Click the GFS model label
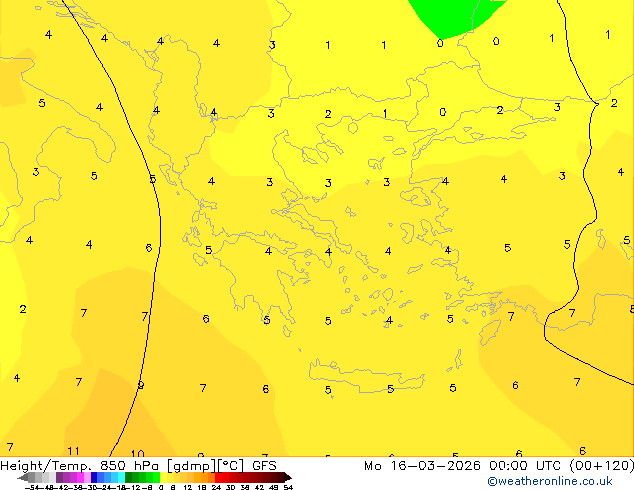Viewport: 634px width, 490px height. coord(264,466)
